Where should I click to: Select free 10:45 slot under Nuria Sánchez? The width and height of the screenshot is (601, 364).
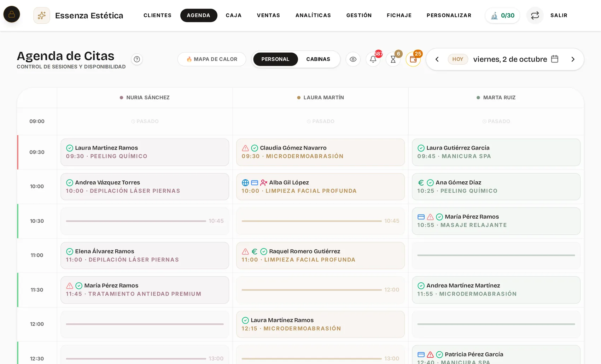click(x=145, y=221)
